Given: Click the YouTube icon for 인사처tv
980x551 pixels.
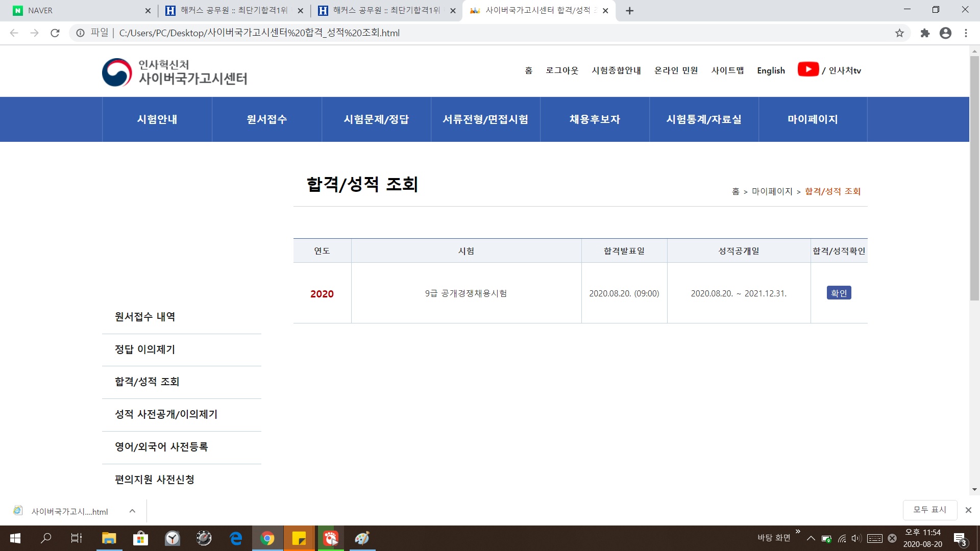Looking at the screenshot, I should [x=808, y=69].
